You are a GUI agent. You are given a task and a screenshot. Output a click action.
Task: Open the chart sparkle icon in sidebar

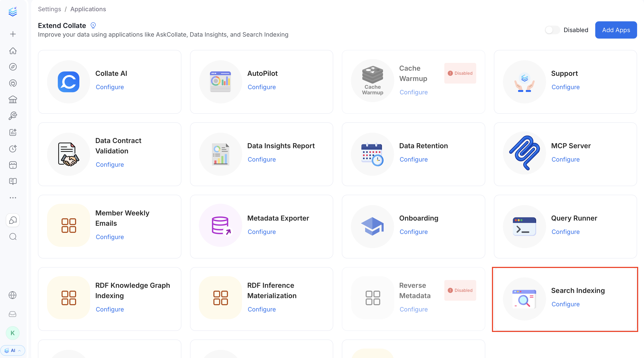point(13,132)
